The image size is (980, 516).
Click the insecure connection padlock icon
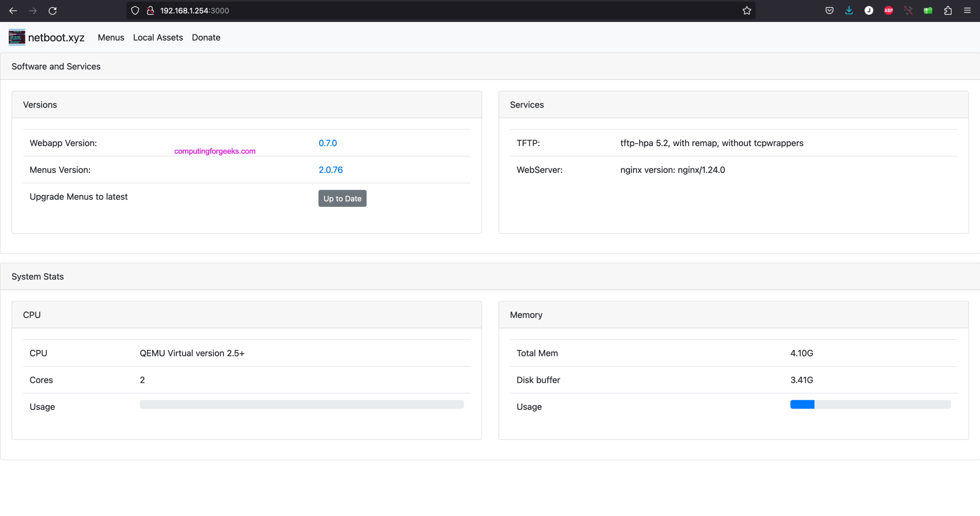click(151, 10)
